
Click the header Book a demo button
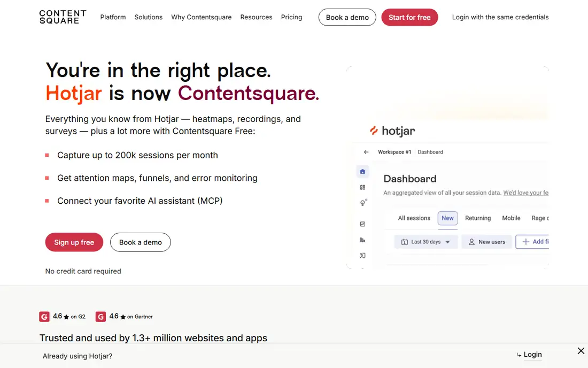pos(347,17)
